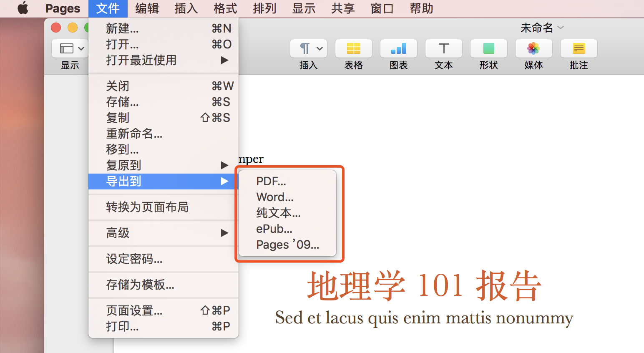Click the 形状 shape toolbar icon
Screen dimensions: 644x353
coord(489,48)
